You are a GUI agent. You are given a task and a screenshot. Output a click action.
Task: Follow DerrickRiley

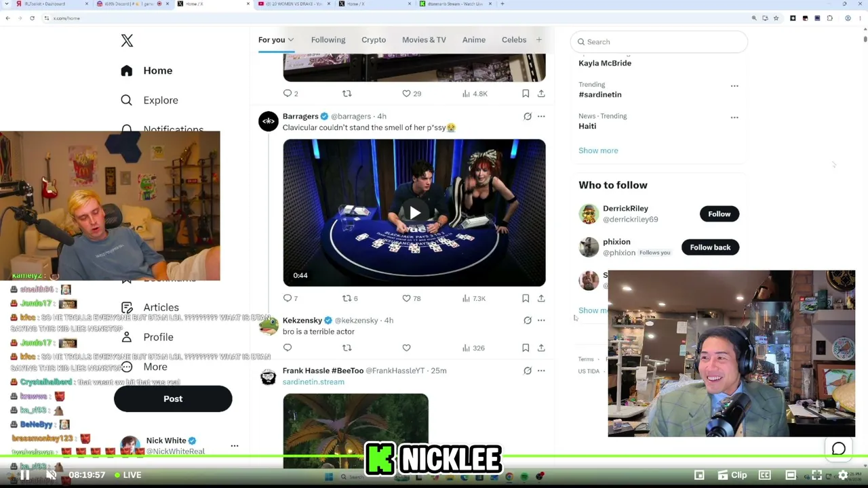719,214
